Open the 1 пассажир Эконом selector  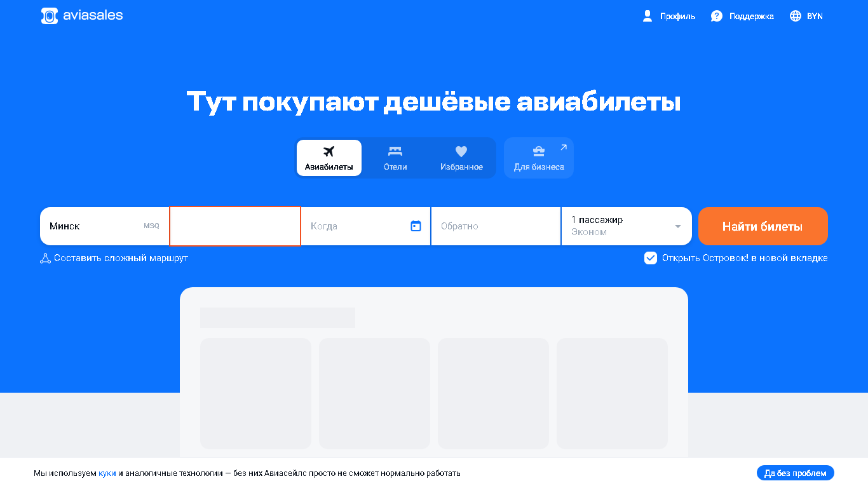(x=627, y=226)
